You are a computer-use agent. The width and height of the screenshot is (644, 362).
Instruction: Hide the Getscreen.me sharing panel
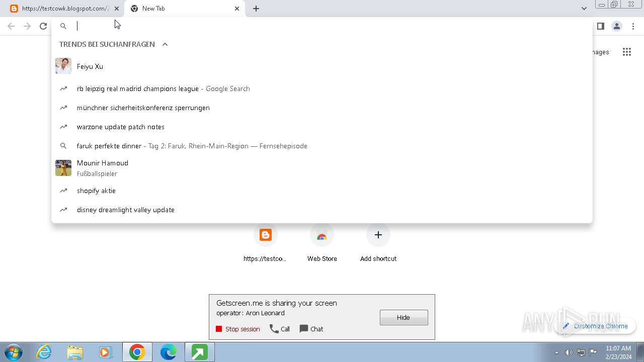point(404,317)
